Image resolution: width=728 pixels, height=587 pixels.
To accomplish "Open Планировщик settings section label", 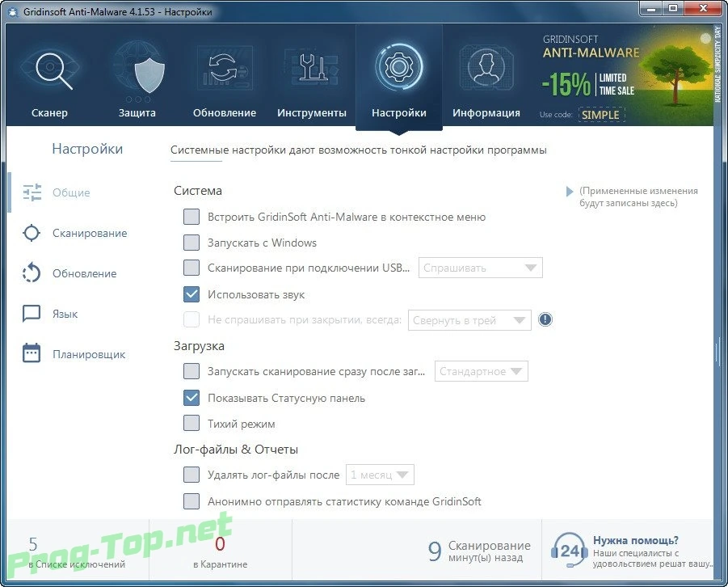I will click(89, 355).
